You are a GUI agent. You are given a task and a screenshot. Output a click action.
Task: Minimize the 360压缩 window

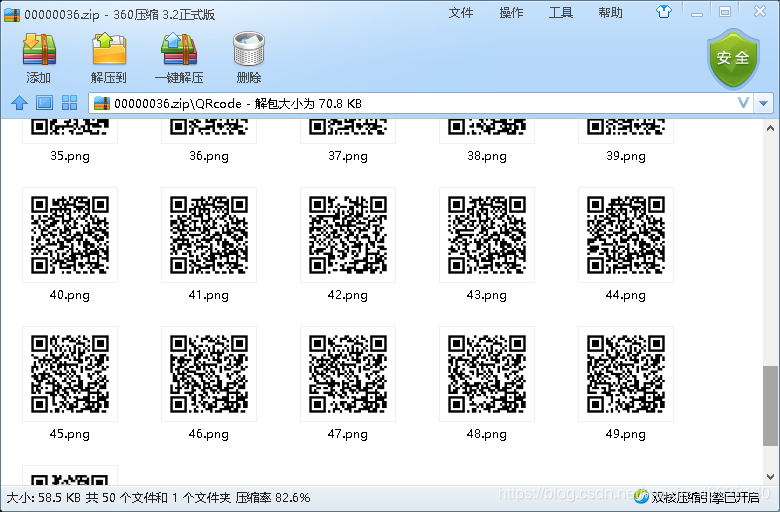tap(697, 12)
